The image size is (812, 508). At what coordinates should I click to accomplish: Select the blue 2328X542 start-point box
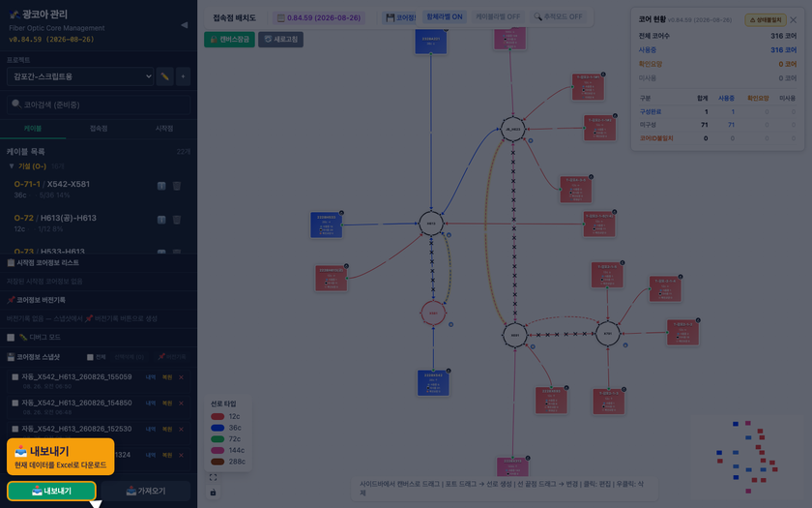433,383
